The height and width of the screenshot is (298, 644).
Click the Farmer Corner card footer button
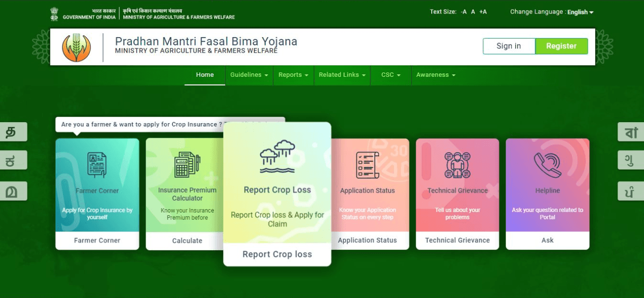click(x=97, y=240)
